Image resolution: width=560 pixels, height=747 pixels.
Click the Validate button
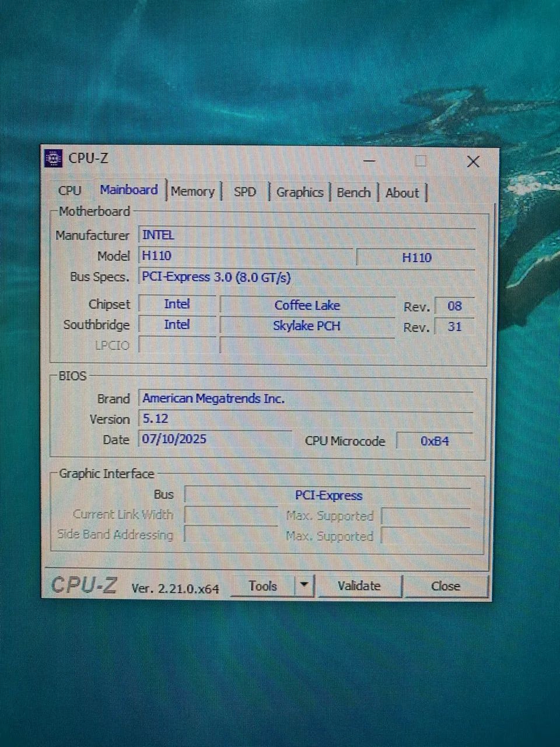pyautogui.click(x=359, y=586)
